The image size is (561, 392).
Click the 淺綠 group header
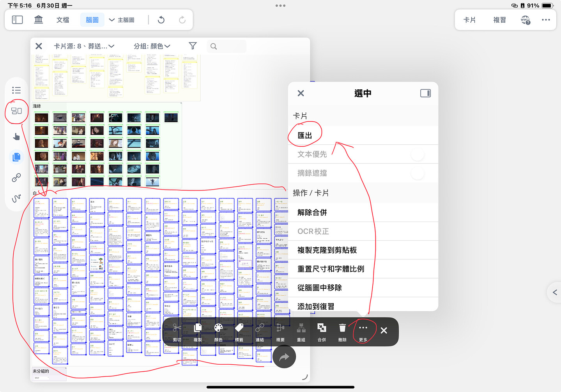coord(37,106)
